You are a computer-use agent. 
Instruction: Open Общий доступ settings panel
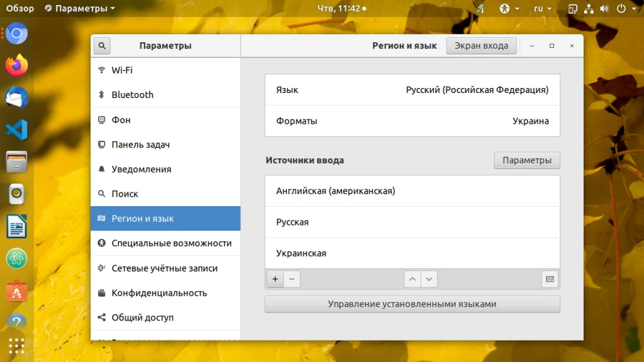[165, 317]
